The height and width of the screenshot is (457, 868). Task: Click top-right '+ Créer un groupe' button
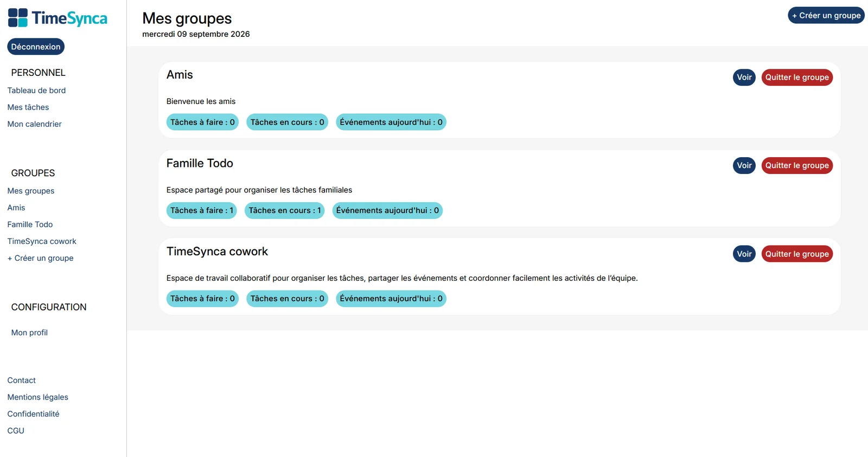[x=826, y=15]
